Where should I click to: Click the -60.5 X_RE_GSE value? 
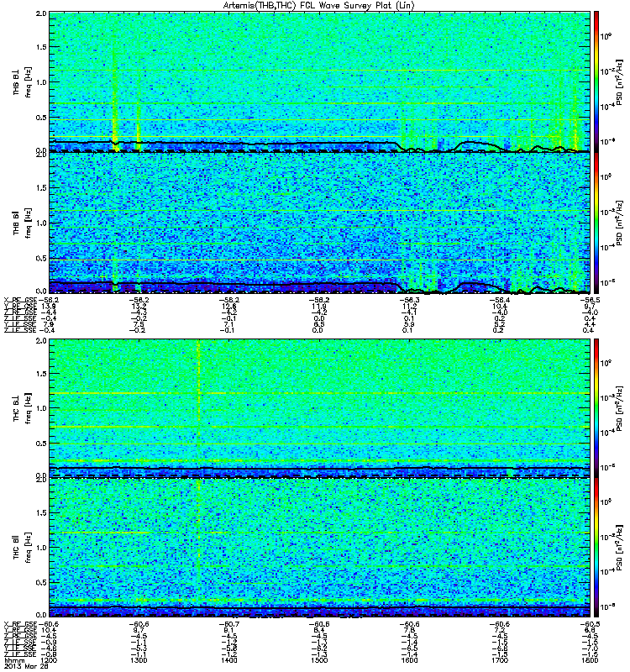click(x=590, y=624)
